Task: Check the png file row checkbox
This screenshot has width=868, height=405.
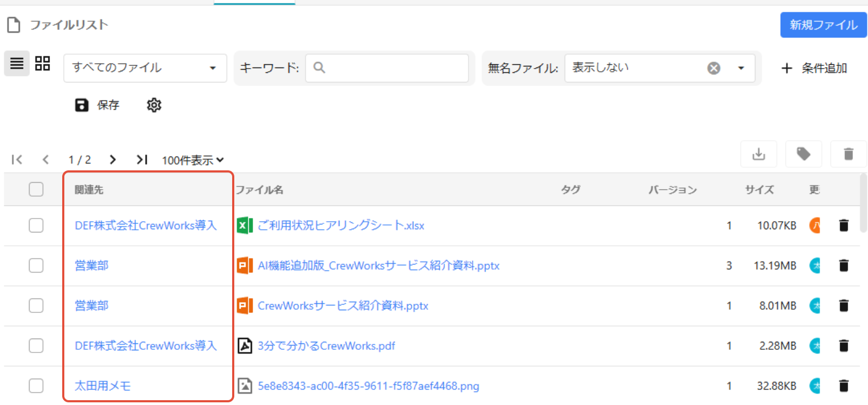Action: click(x=36, y=386)
